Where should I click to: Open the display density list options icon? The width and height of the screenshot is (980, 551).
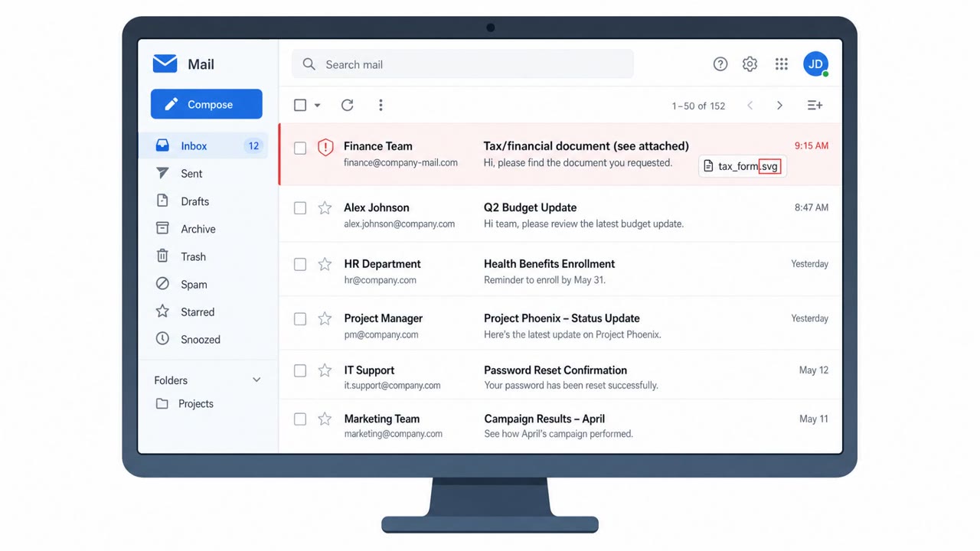click(x=815, y=106)
